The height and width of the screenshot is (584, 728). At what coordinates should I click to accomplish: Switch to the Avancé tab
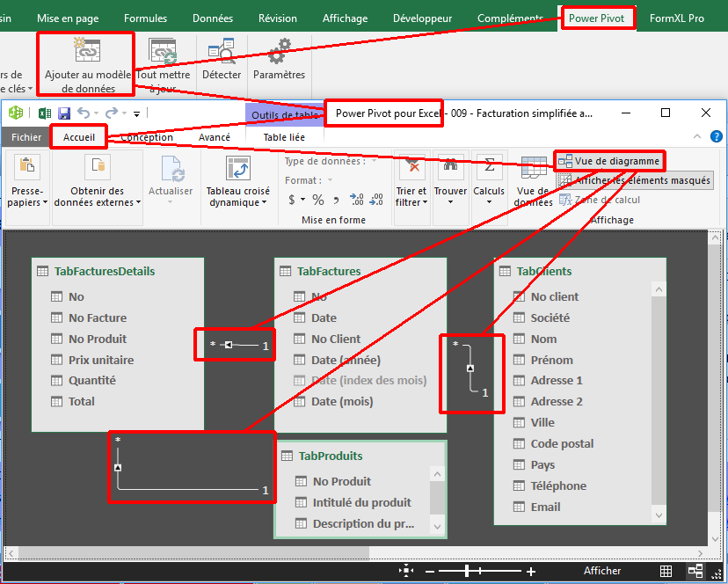coord(214,137)
